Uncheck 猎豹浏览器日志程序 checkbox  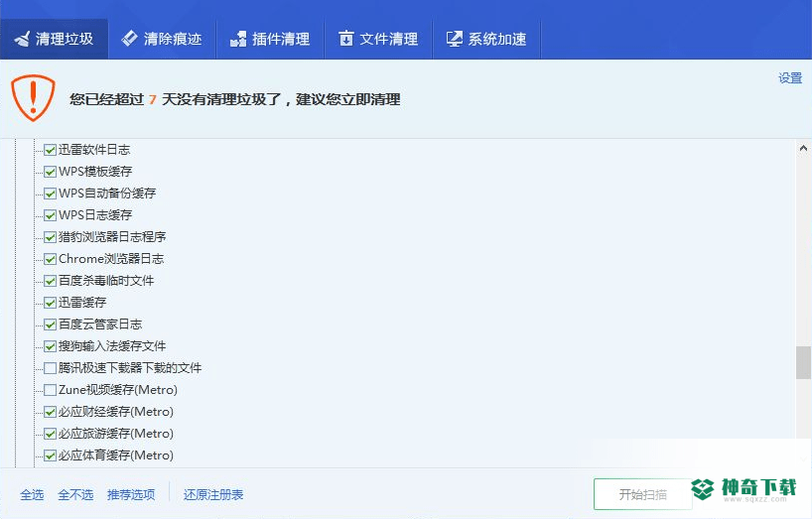click(x=51, y=237)
